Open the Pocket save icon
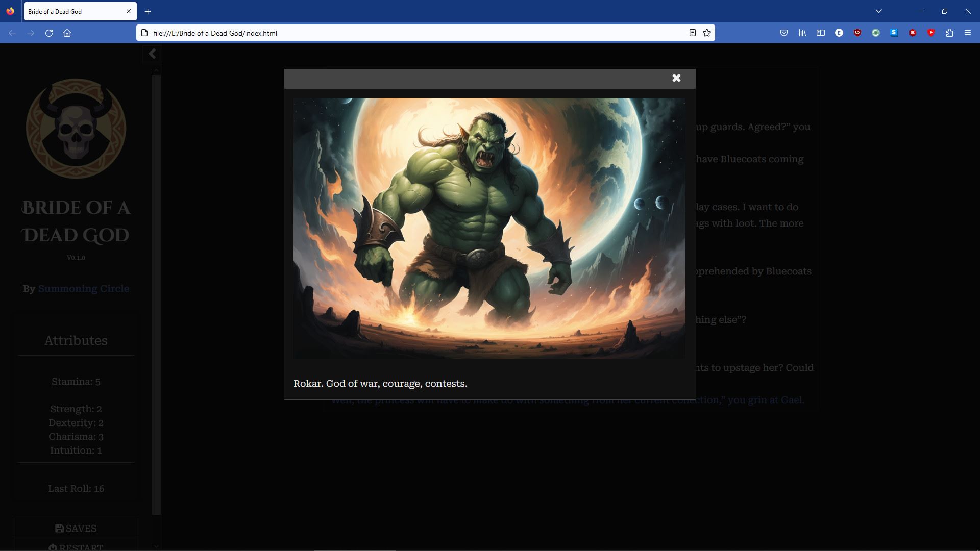Viewport: 980px width, 551px height. pyautogui.click(x=784, y=33)
